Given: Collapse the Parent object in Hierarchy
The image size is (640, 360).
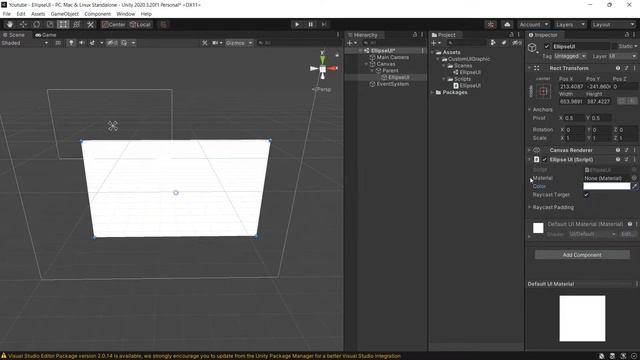Looking at the screenshot, I should (x=372, y=71).
